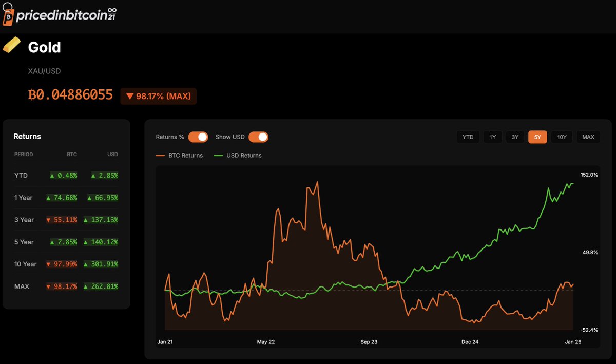Select the gold bar icon beside Gold heading
The width and height of the screenshot is (616, 364).
[x=13, y=46]
